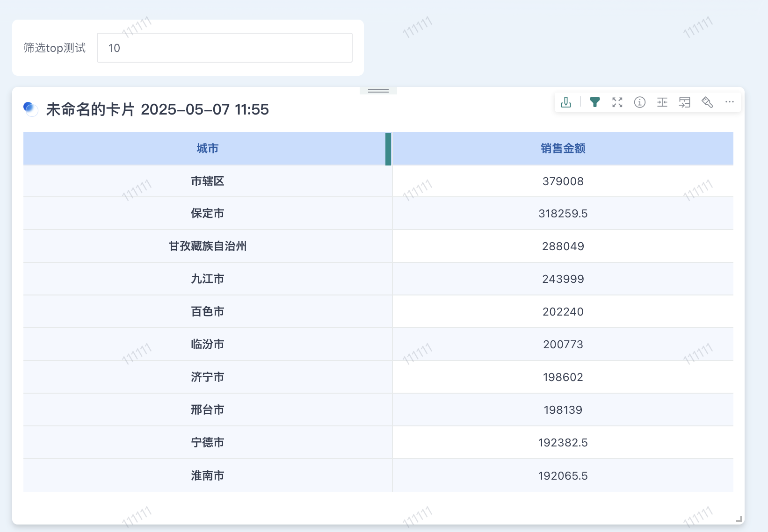Click the column width fit icon
This screenshot has width=768, height=532.
click(662, 102)
